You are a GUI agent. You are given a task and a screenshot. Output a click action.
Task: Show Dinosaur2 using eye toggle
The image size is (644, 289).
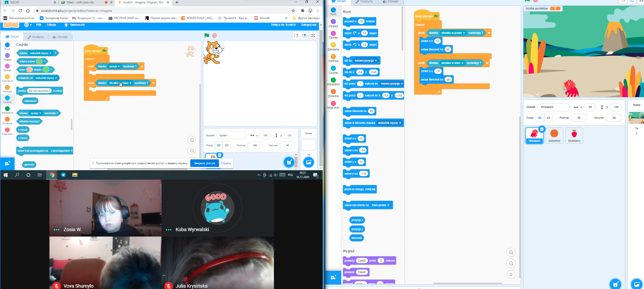[x=540, y=118]
